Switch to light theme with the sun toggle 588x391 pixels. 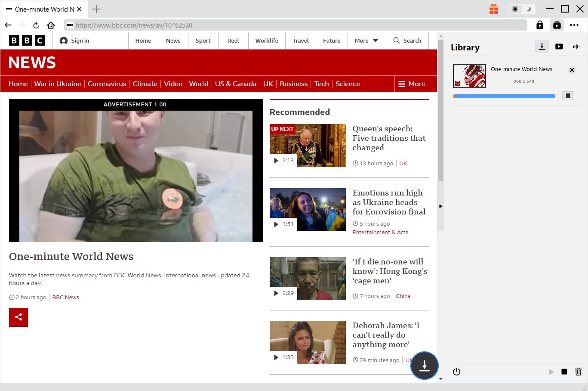pyautogui.click(x=515, y=9)
